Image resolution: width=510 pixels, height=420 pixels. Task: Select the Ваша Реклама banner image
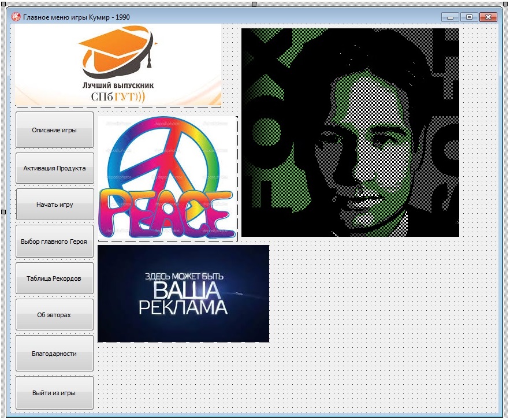[184, 293]
